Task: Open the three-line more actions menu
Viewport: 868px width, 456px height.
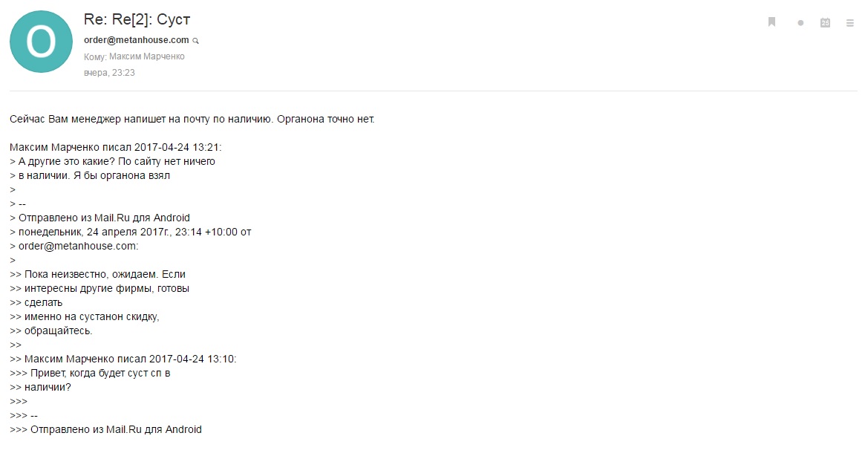Action: click(x=850, y=23)
